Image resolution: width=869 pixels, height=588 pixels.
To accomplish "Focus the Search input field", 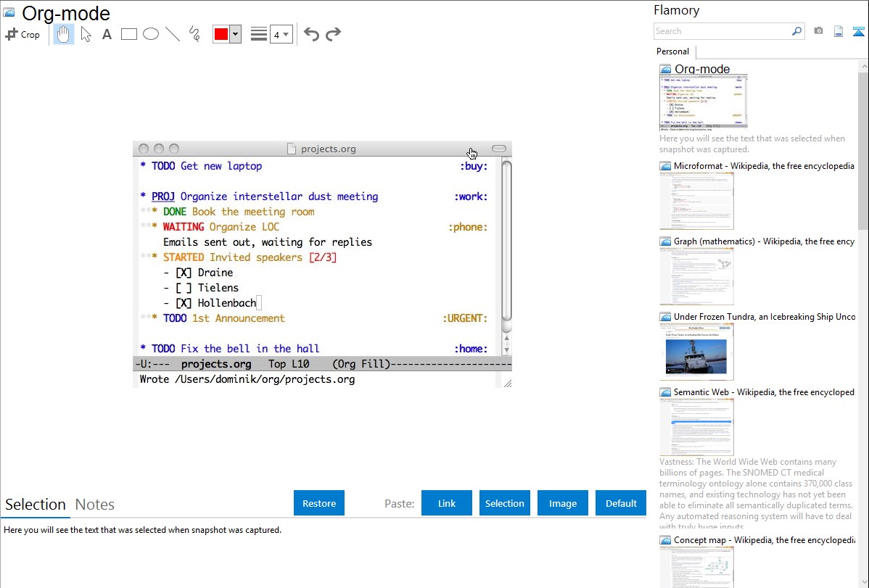I will pyautogui.click(x=722, y=31).
